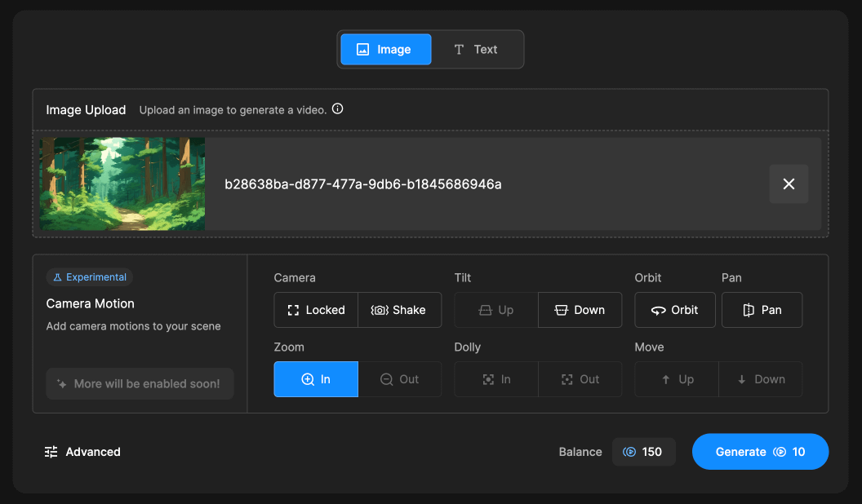The height and width of the screenshot is (504, 862).
Task: Select Tilt Up motion
Action: 496,310
